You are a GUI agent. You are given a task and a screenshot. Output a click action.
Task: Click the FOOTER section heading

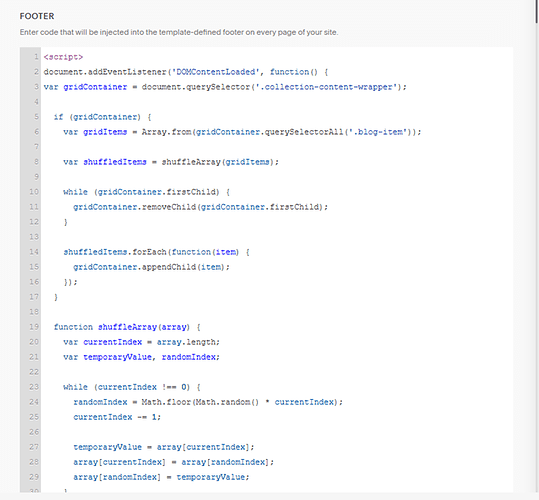(x=37, y=16)
